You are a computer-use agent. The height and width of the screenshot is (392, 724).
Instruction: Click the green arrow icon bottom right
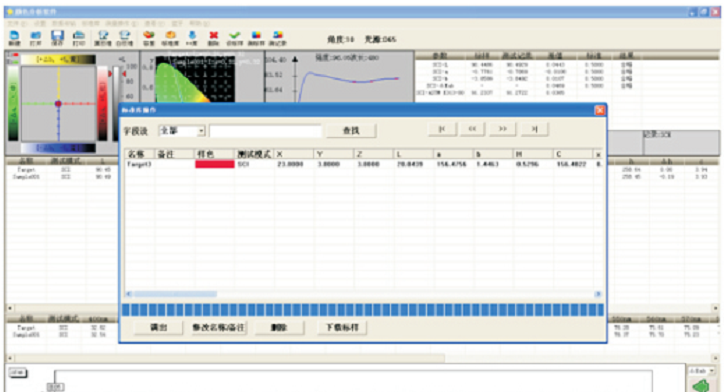click(701, 386)
